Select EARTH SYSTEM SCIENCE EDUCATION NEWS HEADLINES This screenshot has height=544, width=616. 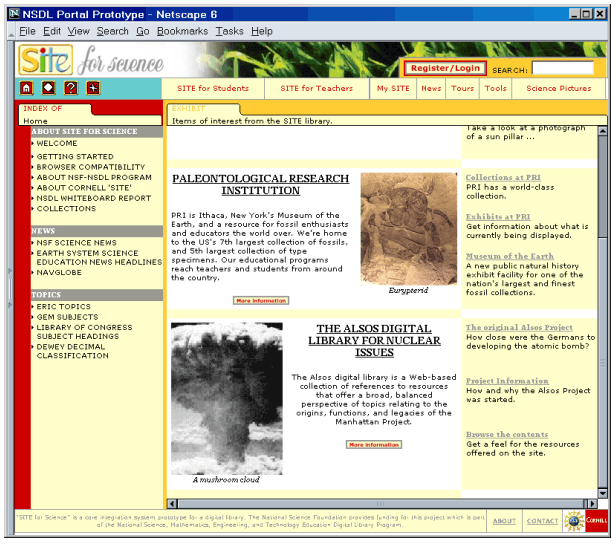[99, 258]
